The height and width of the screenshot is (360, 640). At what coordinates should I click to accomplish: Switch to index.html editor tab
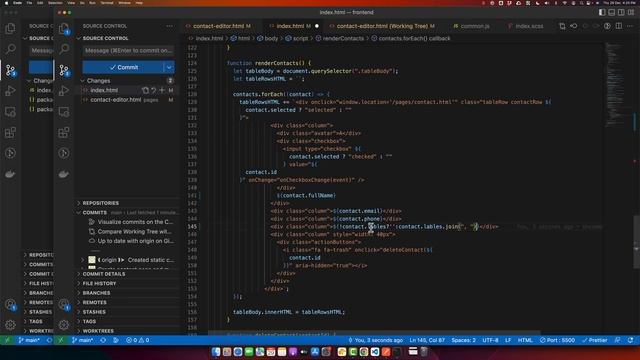(290, 26)
